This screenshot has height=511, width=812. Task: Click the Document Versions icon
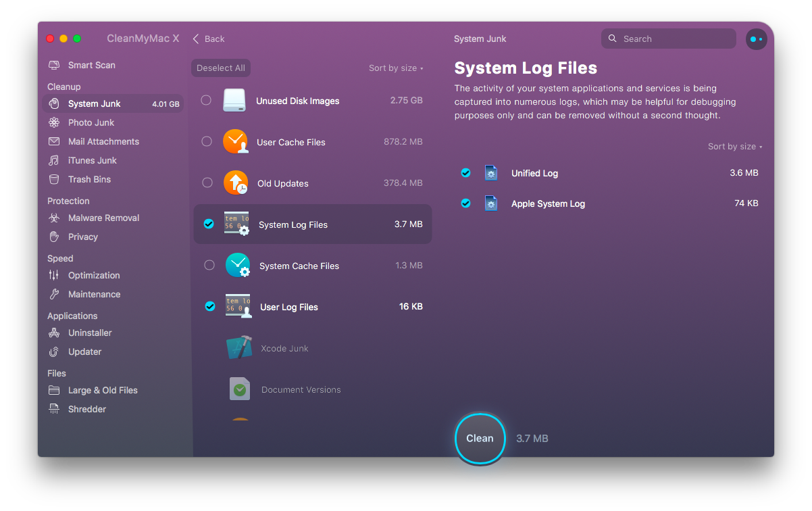coord(240,389)
